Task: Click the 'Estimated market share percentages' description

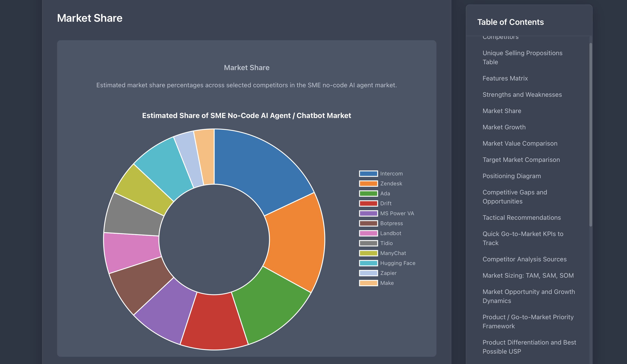Action: point(246,85)
